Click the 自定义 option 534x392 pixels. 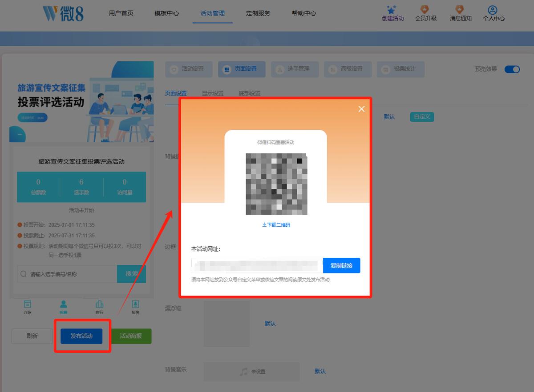pyautogui.click(x=422, y=116)
